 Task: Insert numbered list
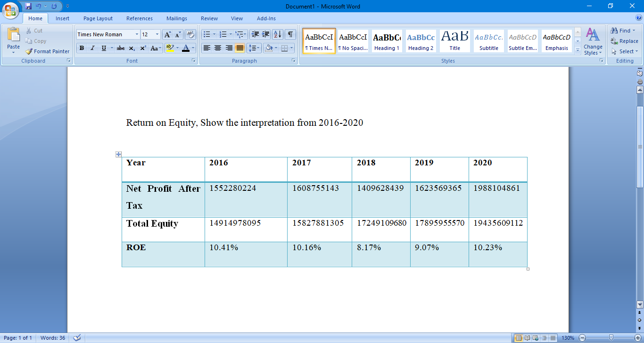tap(223, 34)
